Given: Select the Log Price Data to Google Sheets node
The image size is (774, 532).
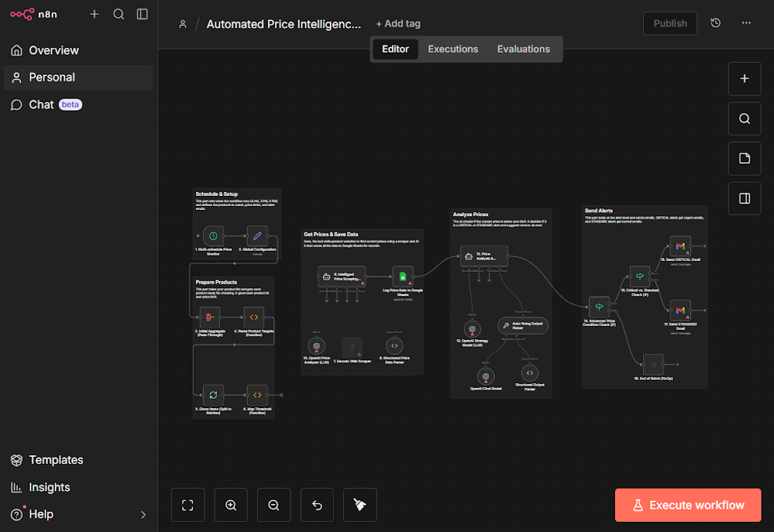Looking at the screenshot, I should (x=403, y=277).
